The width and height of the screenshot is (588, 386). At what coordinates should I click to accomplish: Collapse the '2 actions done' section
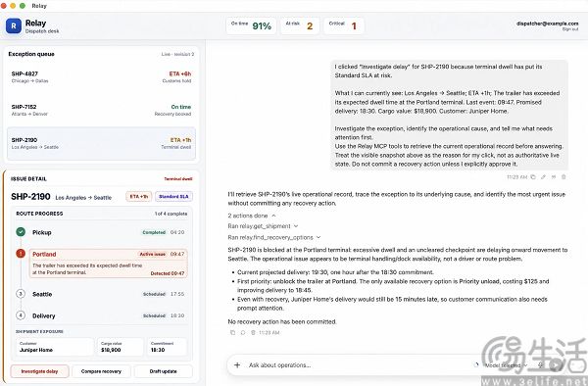(252, 216)
